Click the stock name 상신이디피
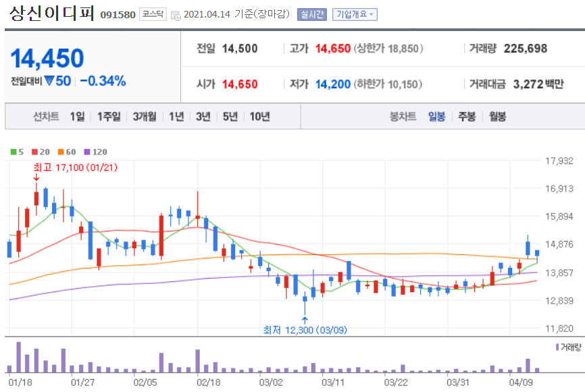 point(51,13)
